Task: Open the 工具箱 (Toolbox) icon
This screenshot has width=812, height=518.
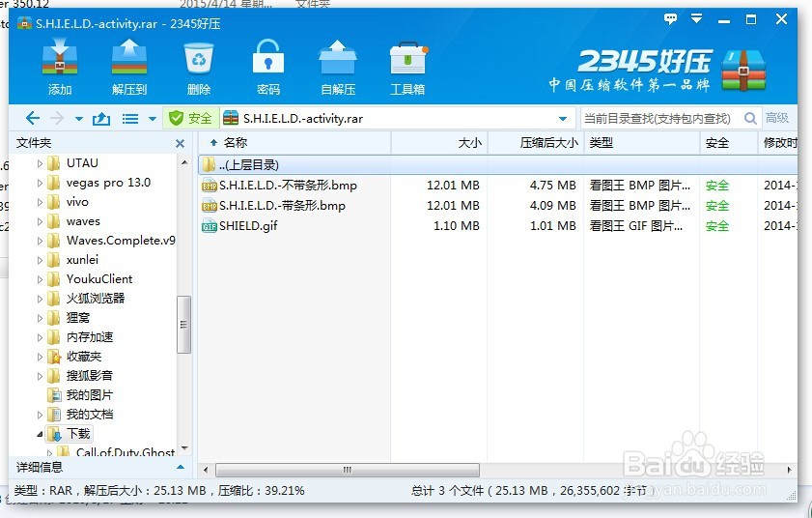Action: (407, 67)
